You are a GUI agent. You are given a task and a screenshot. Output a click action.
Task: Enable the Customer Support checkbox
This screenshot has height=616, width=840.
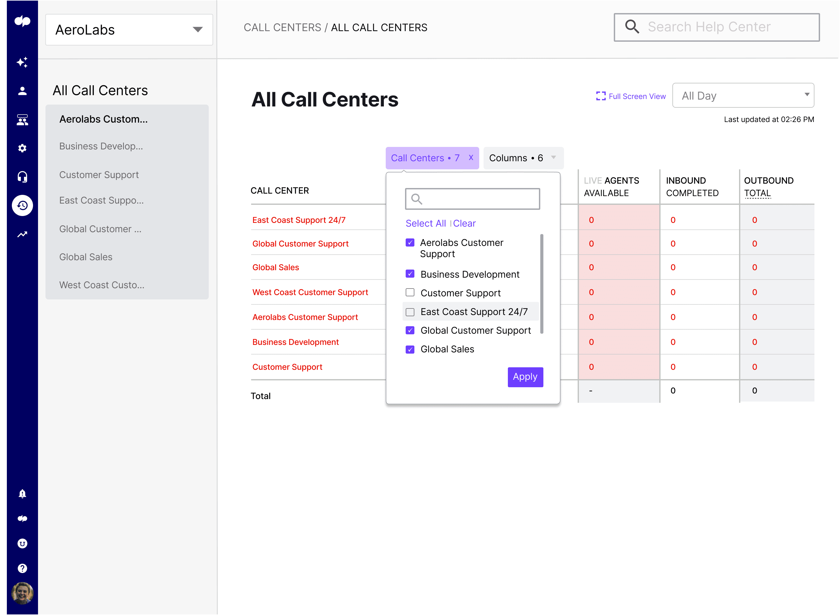(x=410, y=292)
